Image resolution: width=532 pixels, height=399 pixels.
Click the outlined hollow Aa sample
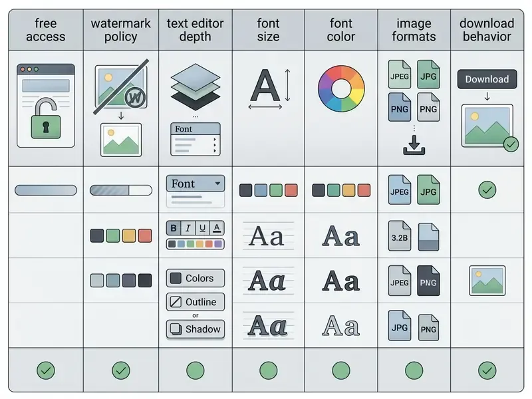[340, 326]
